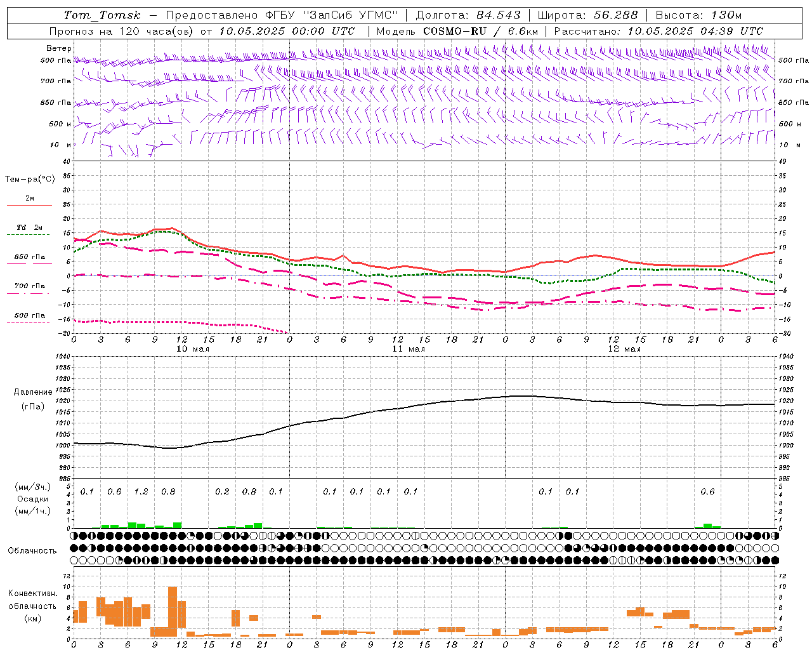This screenshot has height=650, width=812.
Task: Click the Осадки precipitation label
Action: 33,499
